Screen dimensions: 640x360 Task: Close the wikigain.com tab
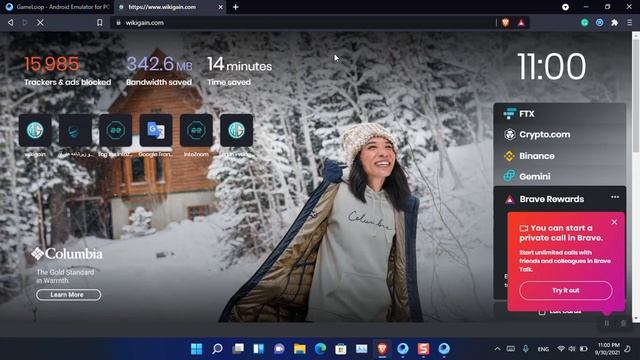(220, 7)
